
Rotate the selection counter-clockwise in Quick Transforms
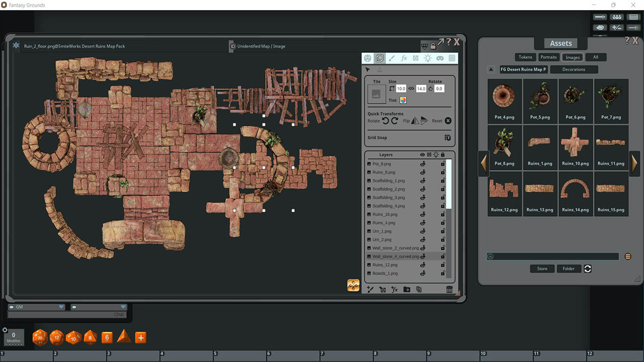[x=385, y=121]
